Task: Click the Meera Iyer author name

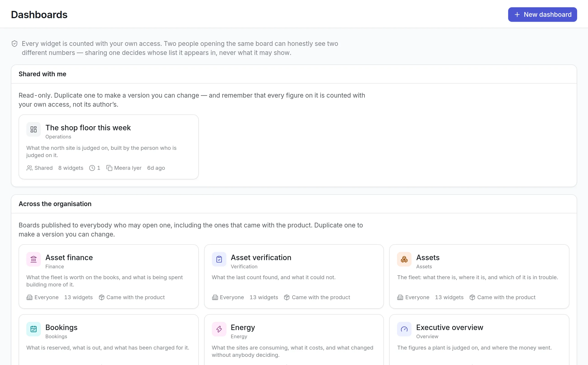Action: click(128, 168)
